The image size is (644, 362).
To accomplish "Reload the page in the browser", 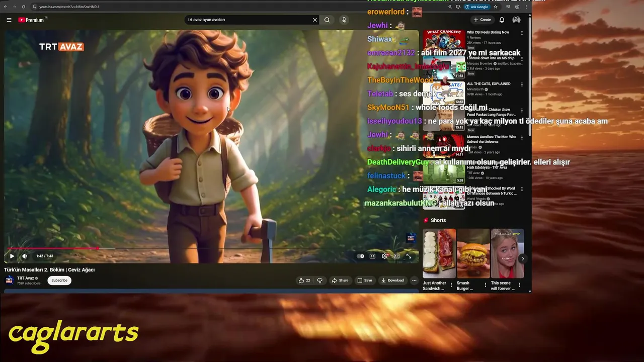I will (x=23, y=7).
